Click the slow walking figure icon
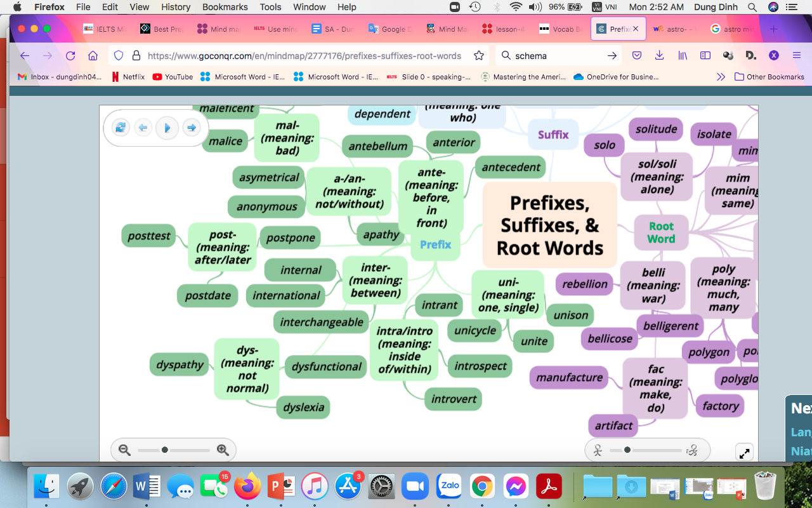This screenshot has width=812, height=508. (598, 450)
